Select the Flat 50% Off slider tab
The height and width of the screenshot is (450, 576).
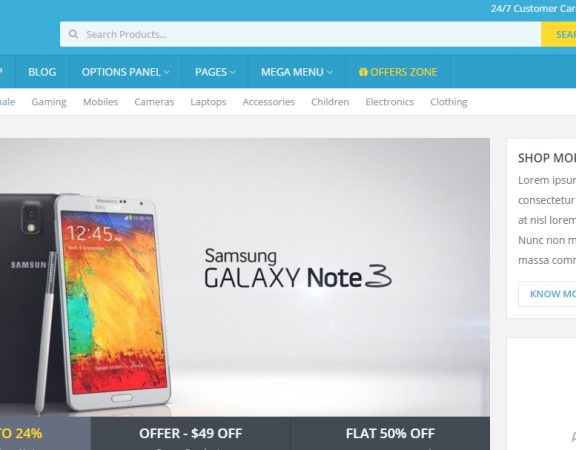pos(390,433)
